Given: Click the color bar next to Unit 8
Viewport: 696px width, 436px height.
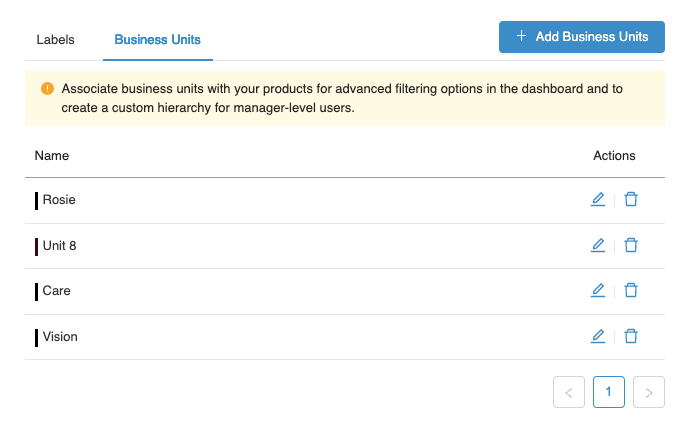Looking at the screenshot, I should 37,246.
